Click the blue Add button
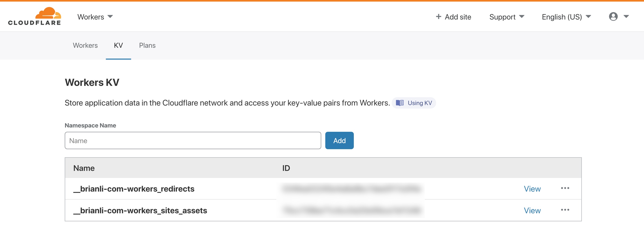Image resolution: width=644 pixels, height=232 pixels. pos(339,141)
